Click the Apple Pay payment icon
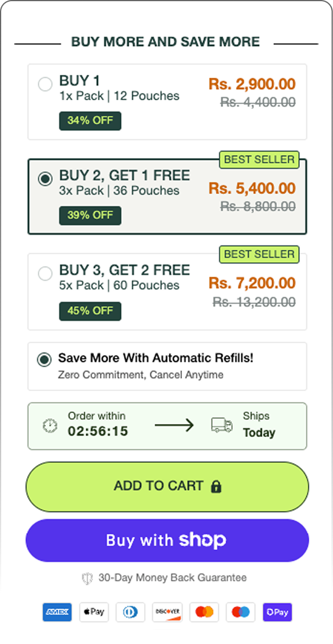Screen dimensions: 333x644 (94, 612)
